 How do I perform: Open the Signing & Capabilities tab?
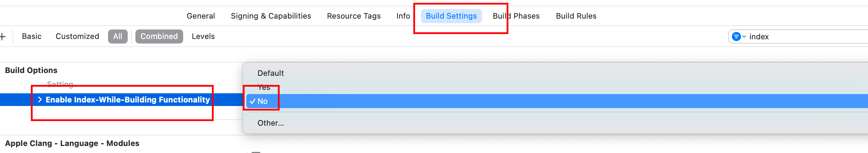tap(271, 16)
